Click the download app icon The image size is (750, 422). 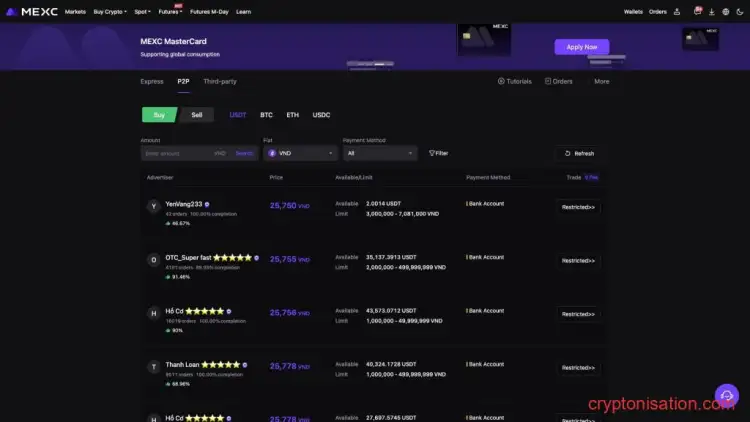click(x=712, y=11)
